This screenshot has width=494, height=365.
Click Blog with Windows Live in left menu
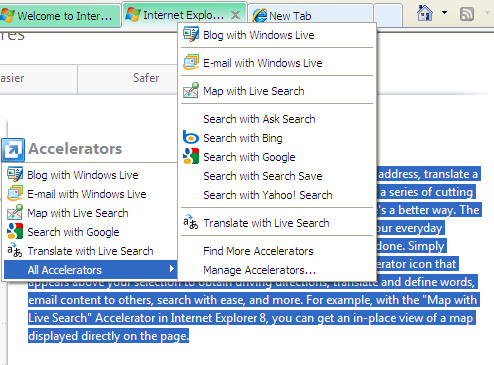(x=90, y=175)
